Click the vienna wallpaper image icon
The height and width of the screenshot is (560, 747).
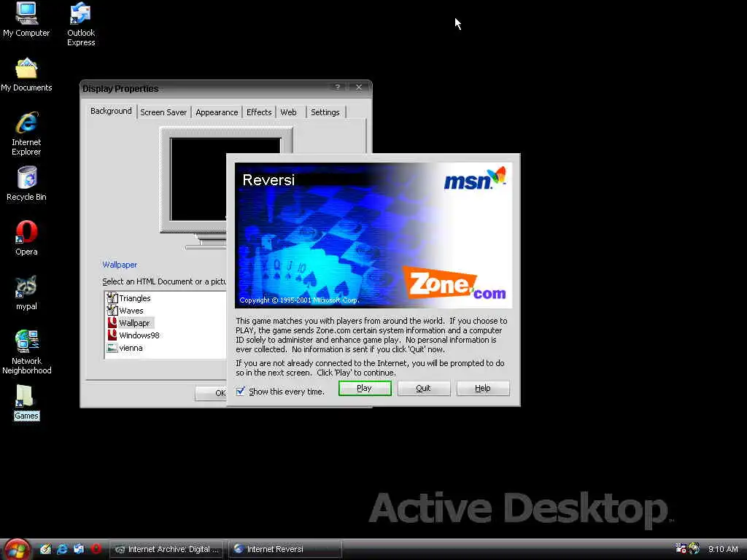[x=112, y=348]
